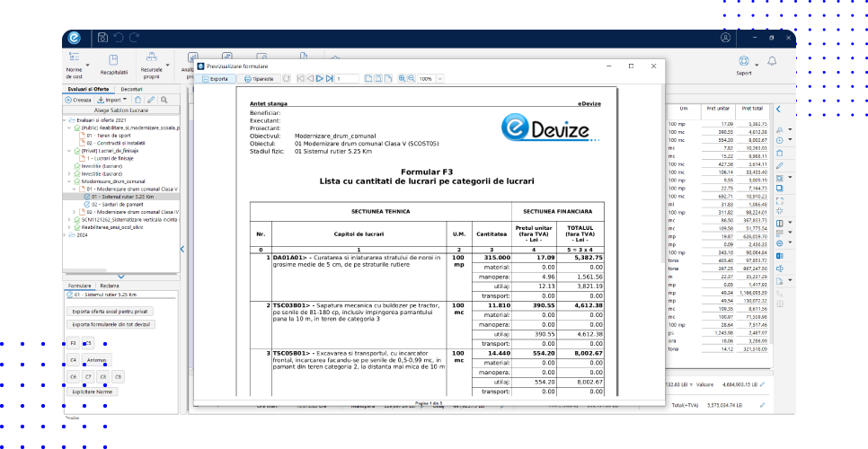Click the Explicitare Norme button
The image size is (868, 449).
click(92, 392)
